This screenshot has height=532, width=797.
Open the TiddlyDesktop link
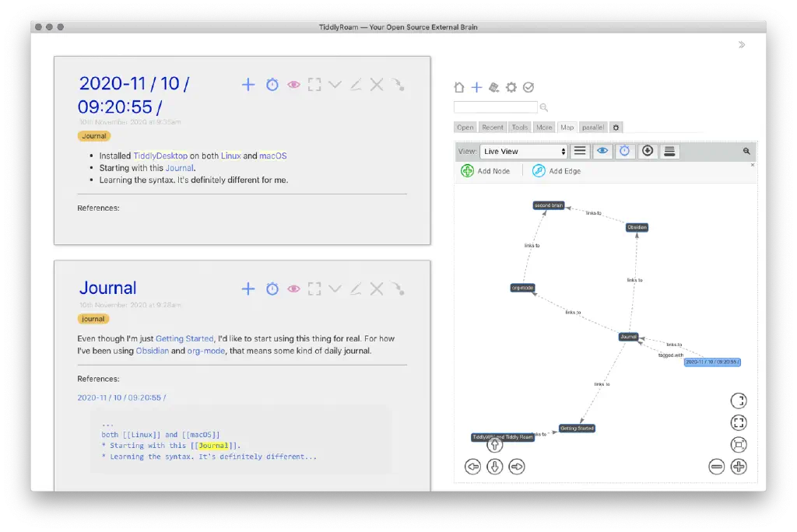[x=160, y=156]
